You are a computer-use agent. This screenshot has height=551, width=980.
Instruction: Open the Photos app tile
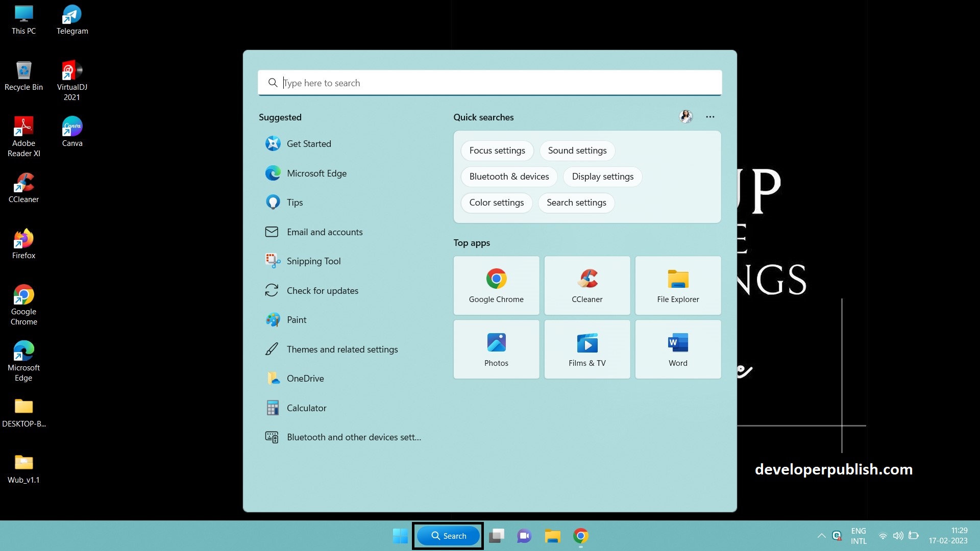pyautogui.click(x=496, y=349)
